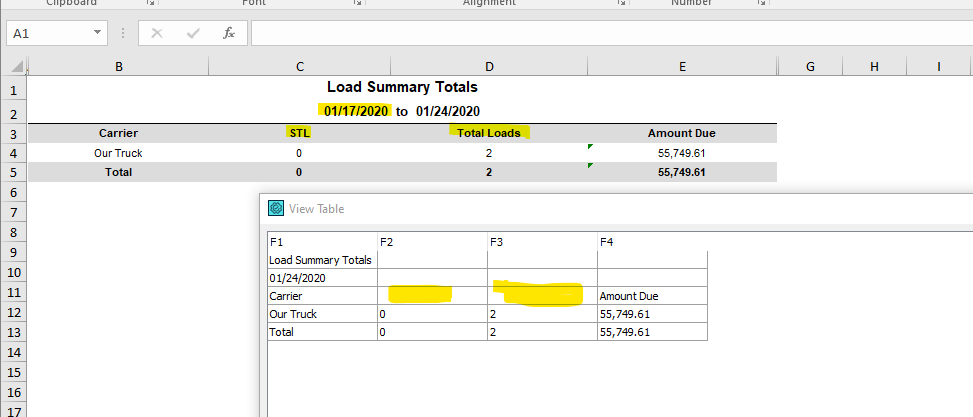Open the Number group dialog launcher
The height and width of the screenshot is (417, 973).
(762, 4)
